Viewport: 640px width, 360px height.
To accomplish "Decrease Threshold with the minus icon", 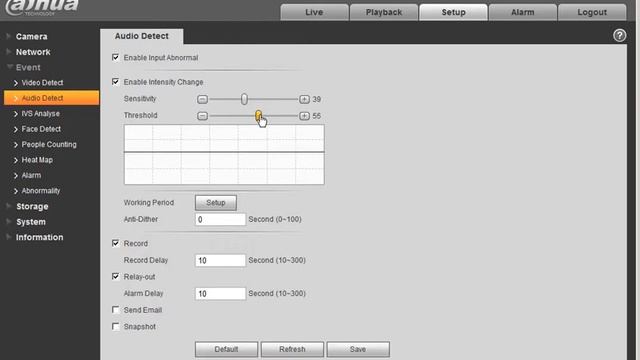I will coord(202,116).
